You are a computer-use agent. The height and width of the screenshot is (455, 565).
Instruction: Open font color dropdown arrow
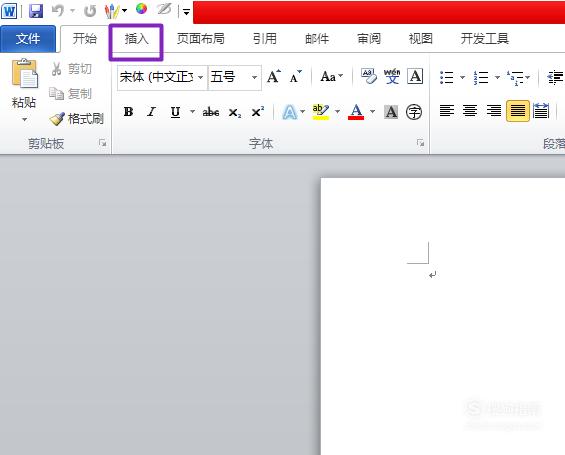point(373,111)
